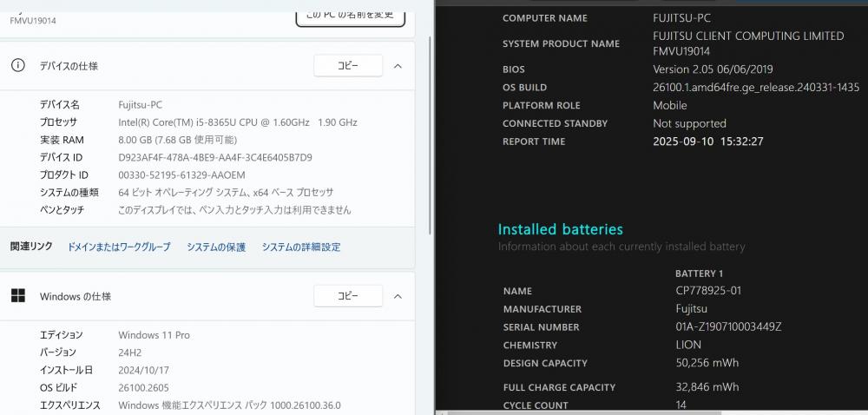
Task: Click the Installed batteries heading
Action: [x=560, y=229]
